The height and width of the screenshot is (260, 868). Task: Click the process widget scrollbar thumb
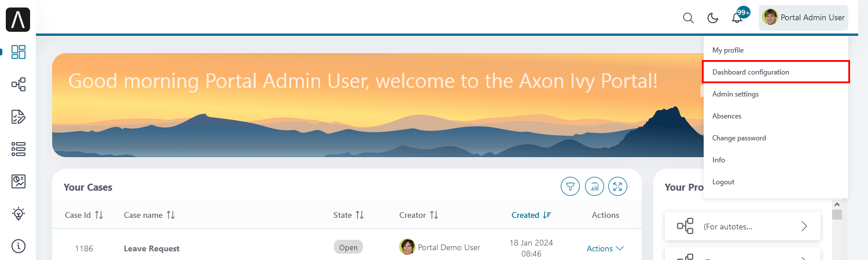tap(837, 215)
